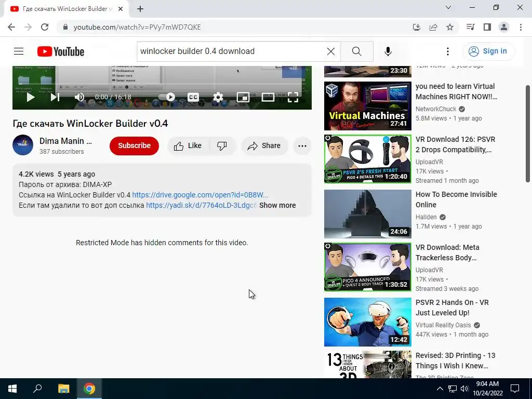This screenshot has width=532, height=399.
Task: Click the Chrome address bar URL
Action: [x=137, y=27]
